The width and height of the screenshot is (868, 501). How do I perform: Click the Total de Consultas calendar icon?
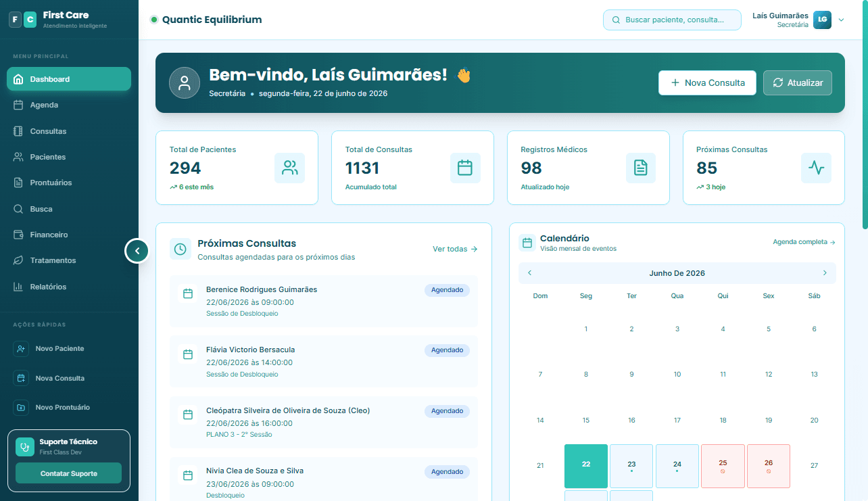click(465, 168)
